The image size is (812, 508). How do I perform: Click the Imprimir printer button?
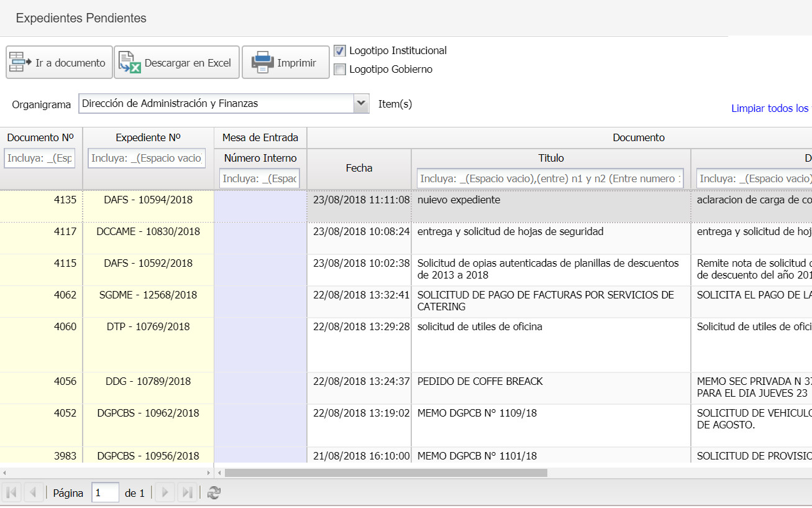286,62
